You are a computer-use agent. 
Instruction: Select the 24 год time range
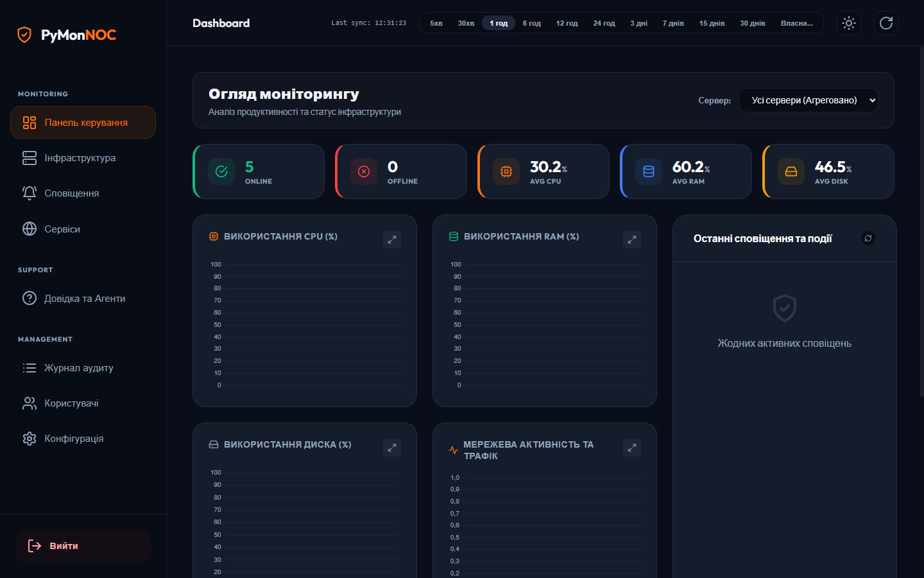point(604,23)
